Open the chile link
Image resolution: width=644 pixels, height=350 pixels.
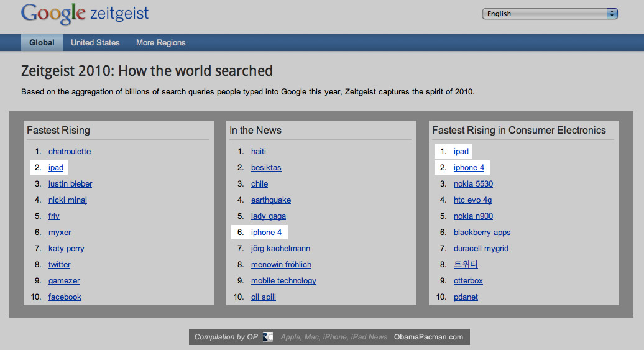click(x=260, y=183)
